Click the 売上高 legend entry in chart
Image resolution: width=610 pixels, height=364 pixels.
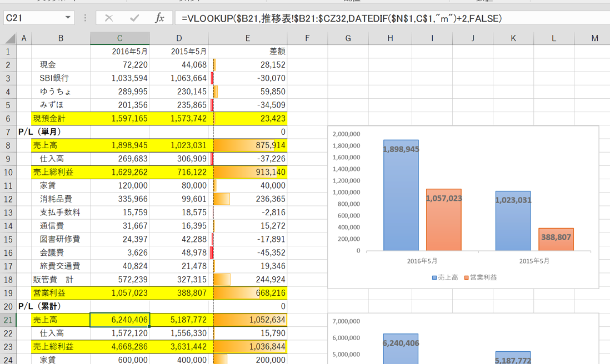(x=445, y=277)
